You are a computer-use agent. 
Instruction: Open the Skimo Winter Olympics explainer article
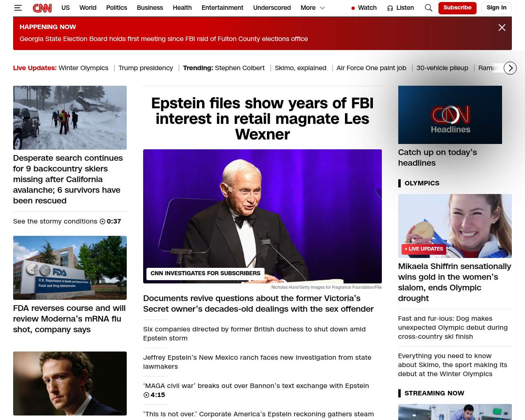[x=452, y=365]
